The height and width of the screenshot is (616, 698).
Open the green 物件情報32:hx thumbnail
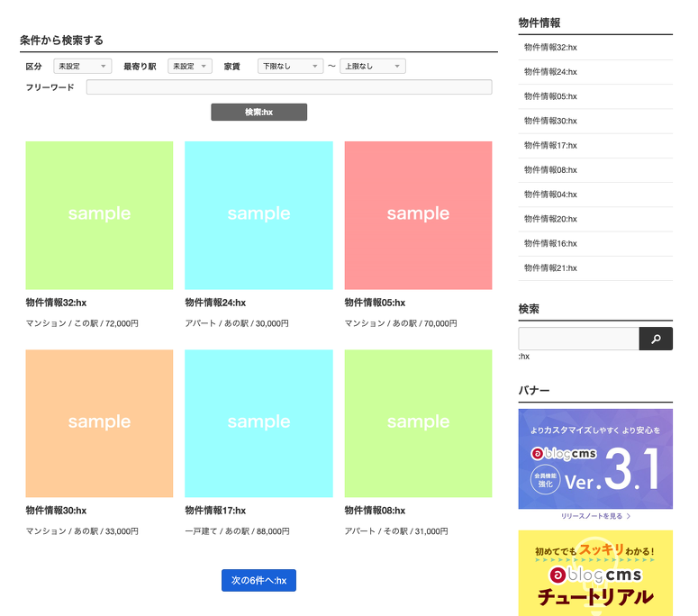[x=99, y=215]
